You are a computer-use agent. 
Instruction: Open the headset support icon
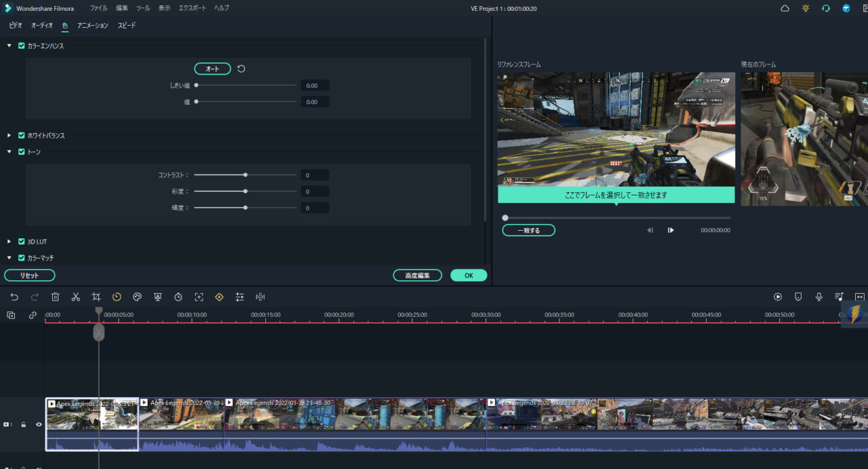click(826, 8)
